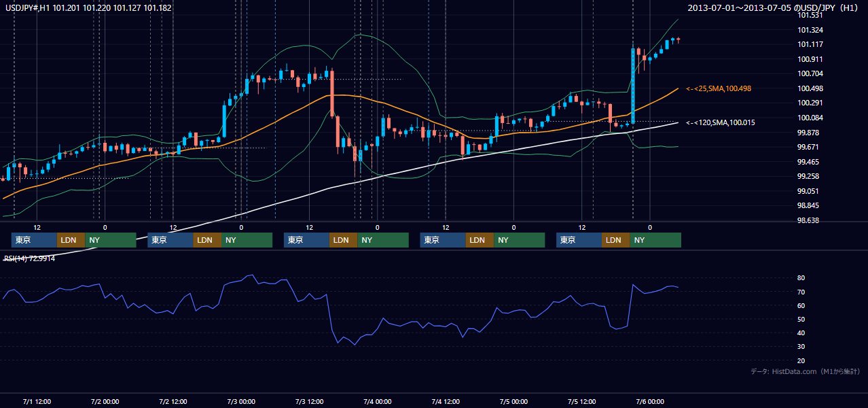Click price axis value 98.845
Image resolution: width=868 pixels, height=408 pixels.
point(808,205)
